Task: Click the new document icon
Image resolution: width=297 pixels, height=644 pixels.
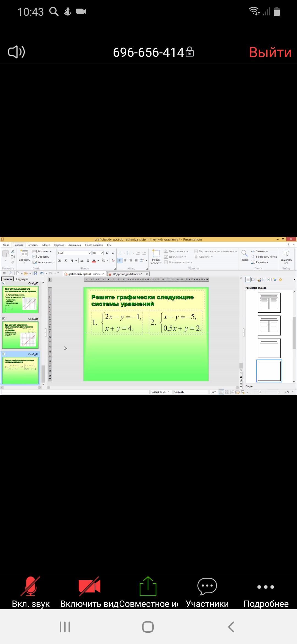Action: (x=18, y=273)
